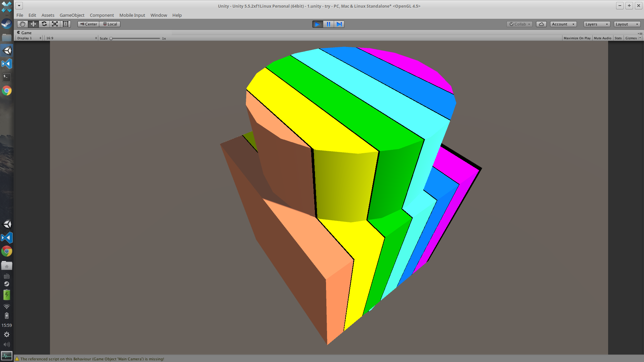The width and height of the screenshot is (644, 362).
Task: Open the GameObject menu
Action: point(72,15)
